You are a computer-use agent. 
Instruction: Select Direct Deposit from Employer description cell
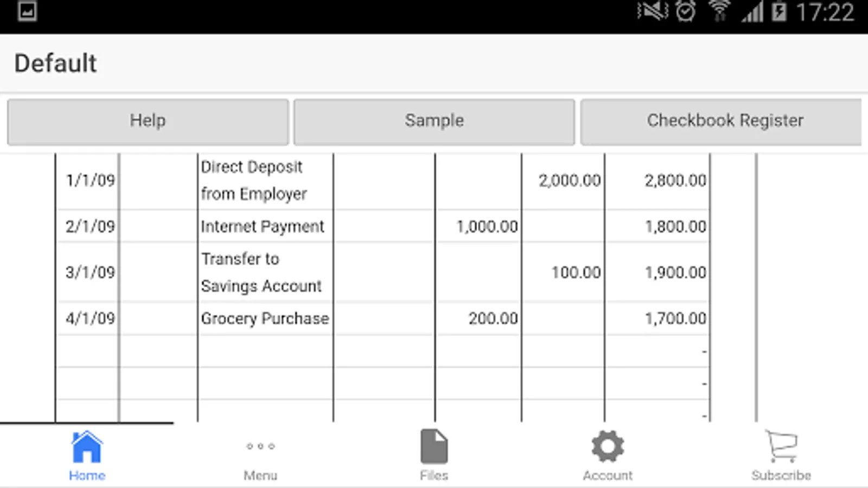pos(266,181)
